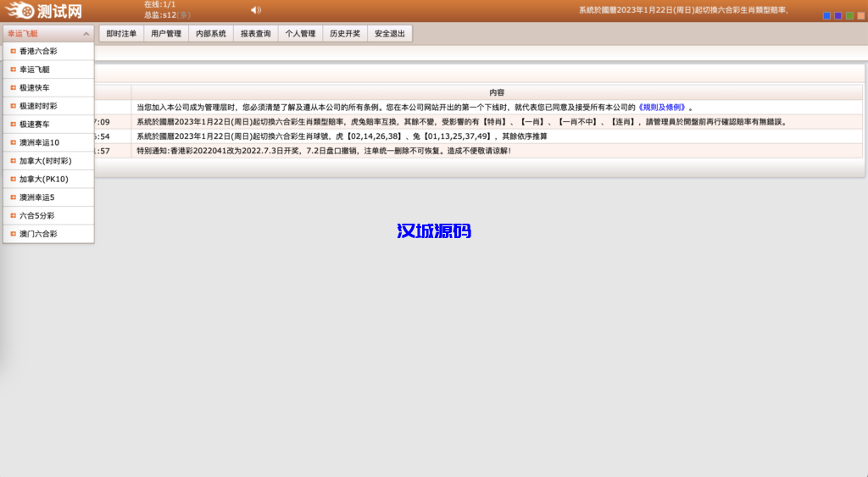Viewport: 868px width, 477px height.
Task: Click the orange bullet icon beside 极速赛车
Action: tap(13, 124)
